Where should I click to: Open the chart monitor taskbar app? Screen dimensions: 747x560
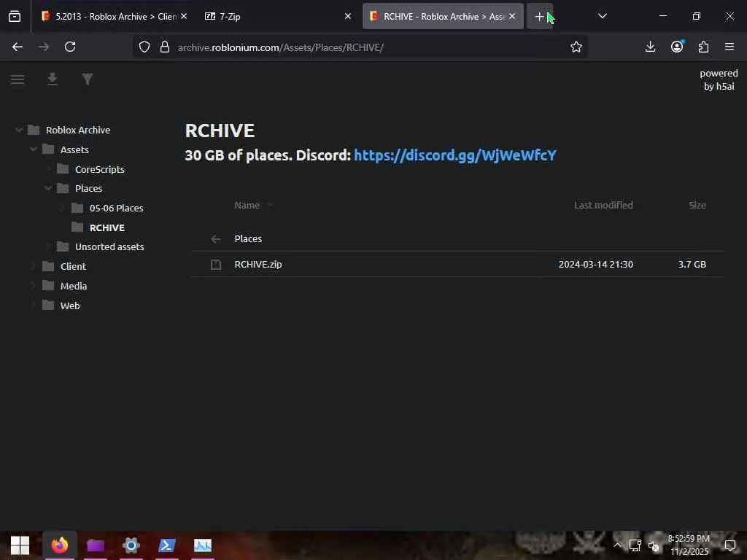pyautogui.click(x=203, y=545)
